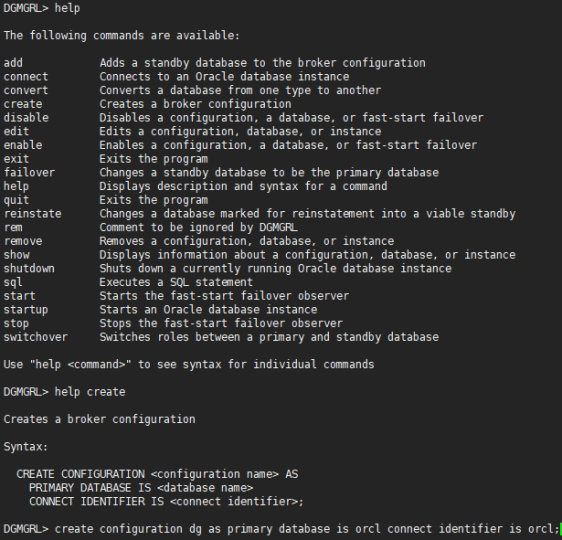Click the 'startup' command name
This screenshot has height=540, width=562.
(x=26, y=310)
